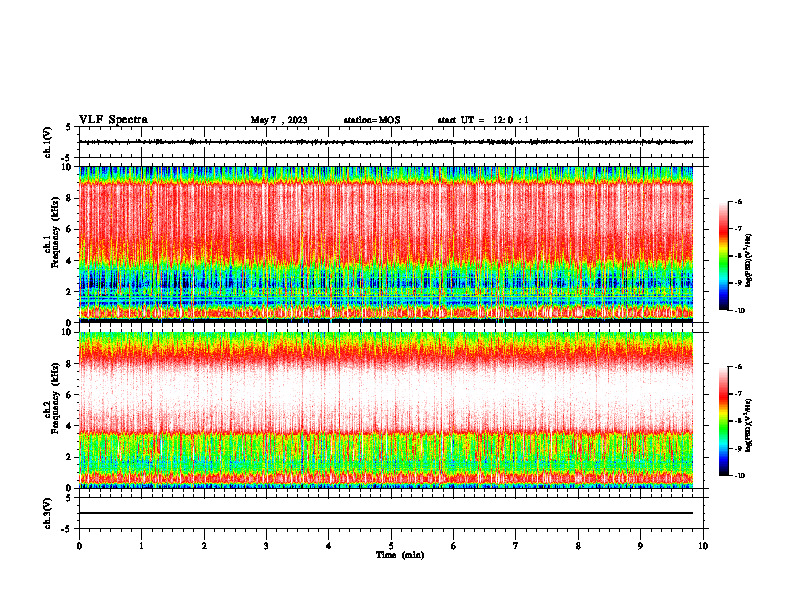This screenshot has width=792, height=612.
Task: Click the "ch.1 Frequency (kHz)" axis label
Action: coord(52,232)
